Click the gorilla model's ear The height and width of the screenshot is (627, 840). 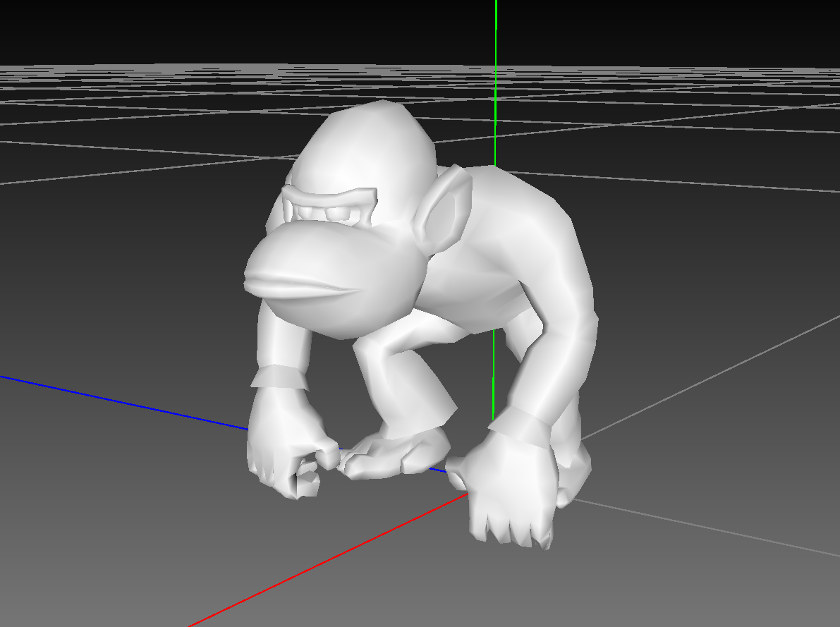[x=444, y=209]
